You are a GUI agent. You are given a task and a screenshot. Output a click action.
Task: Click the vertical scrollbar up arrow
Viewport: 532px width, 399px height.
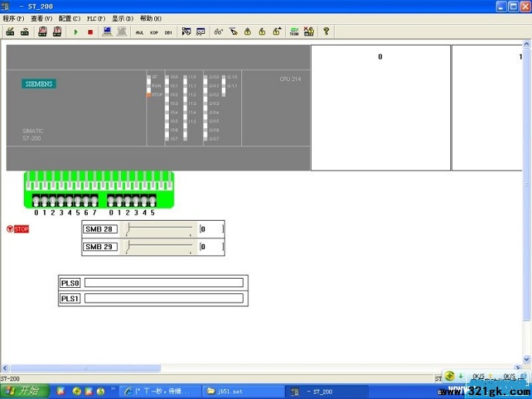pos(527,44)
